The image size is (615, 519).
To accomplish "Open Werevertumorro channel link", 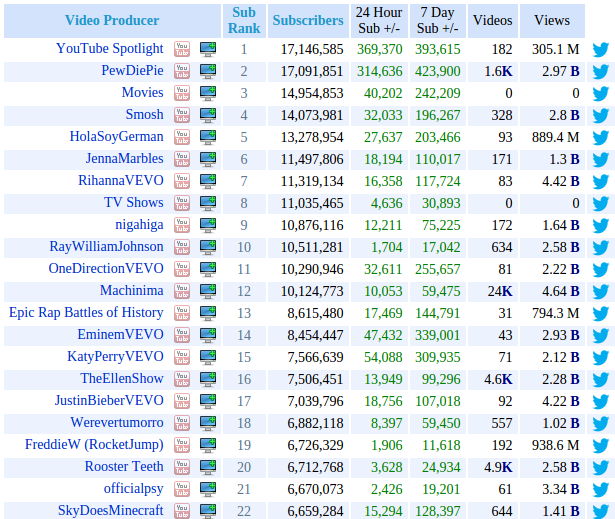I will click(117, 422).
